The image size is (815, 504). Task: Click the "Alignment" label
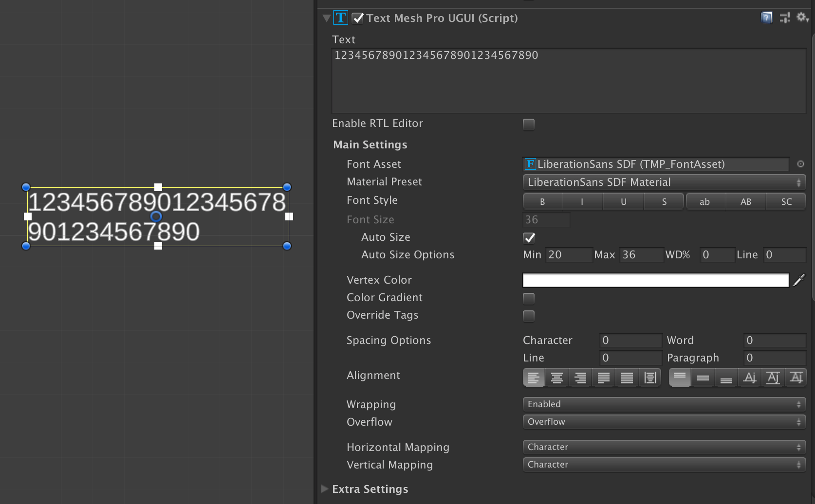coord(373,376)
